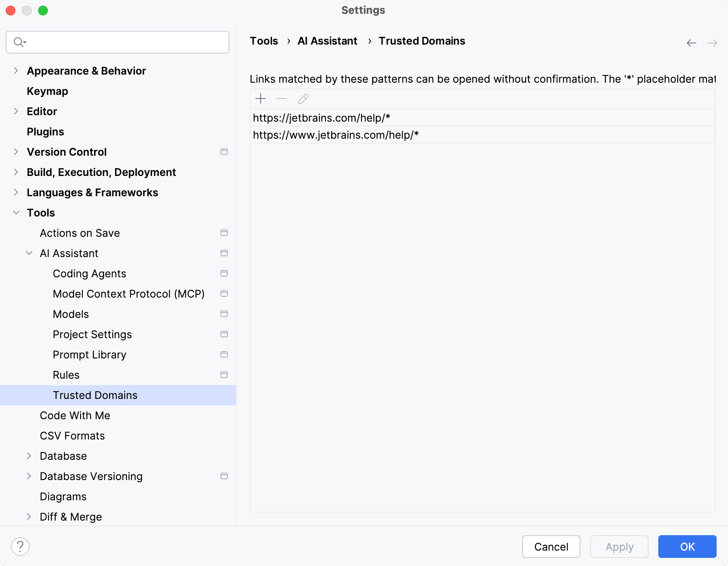The height and width of the screenshot is (566, 728).
Task: Open the Help question mark button
Action: pos(20,547)
